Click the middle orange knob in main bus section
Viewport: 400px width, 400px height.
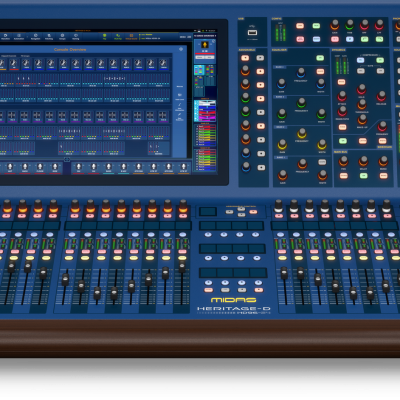click(363, 161)
